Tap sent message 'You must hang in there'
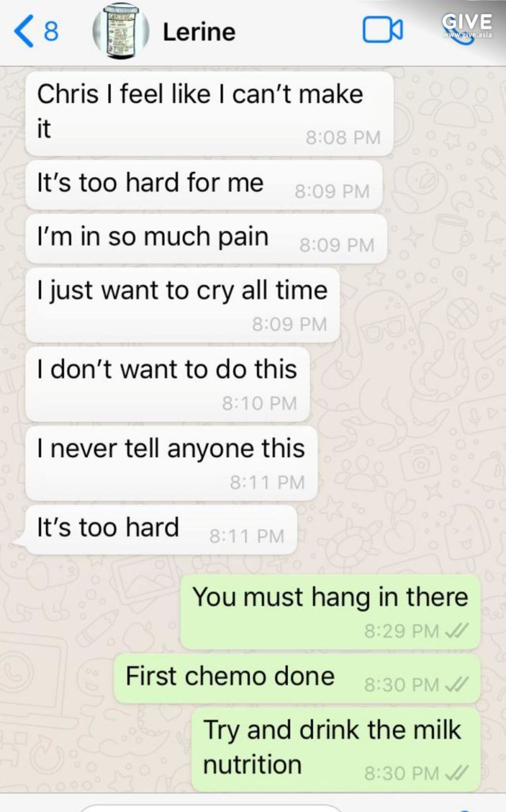This screenshot has height=812, width=506. (x=330, y=612)
